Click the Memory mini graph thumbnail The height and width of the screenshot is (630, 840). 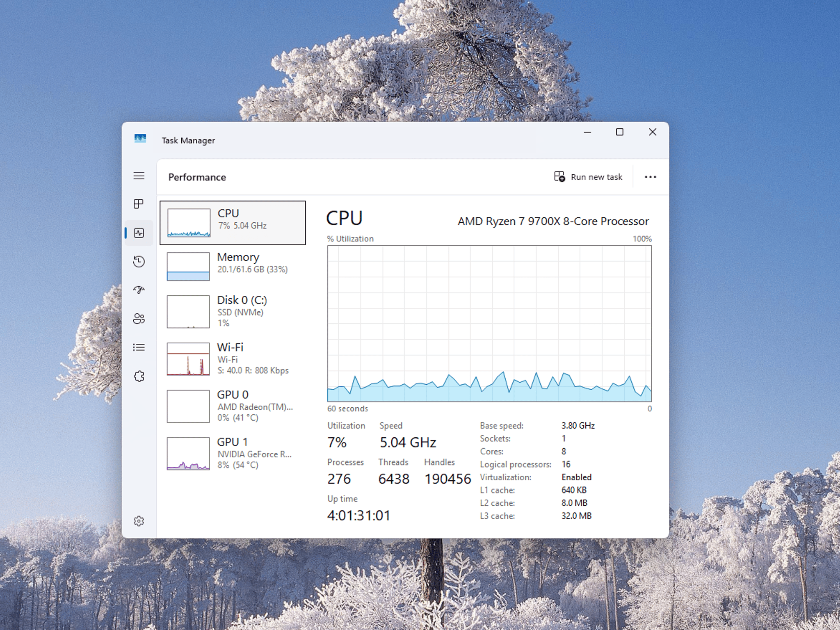pos(188,267)
